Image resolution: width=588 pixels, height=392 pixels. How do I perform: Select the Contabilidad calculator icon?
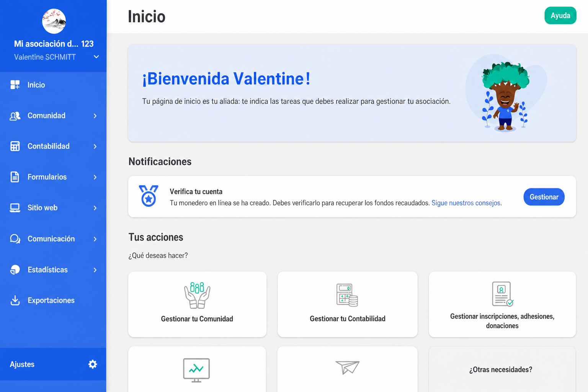click(x=15, y=146)
